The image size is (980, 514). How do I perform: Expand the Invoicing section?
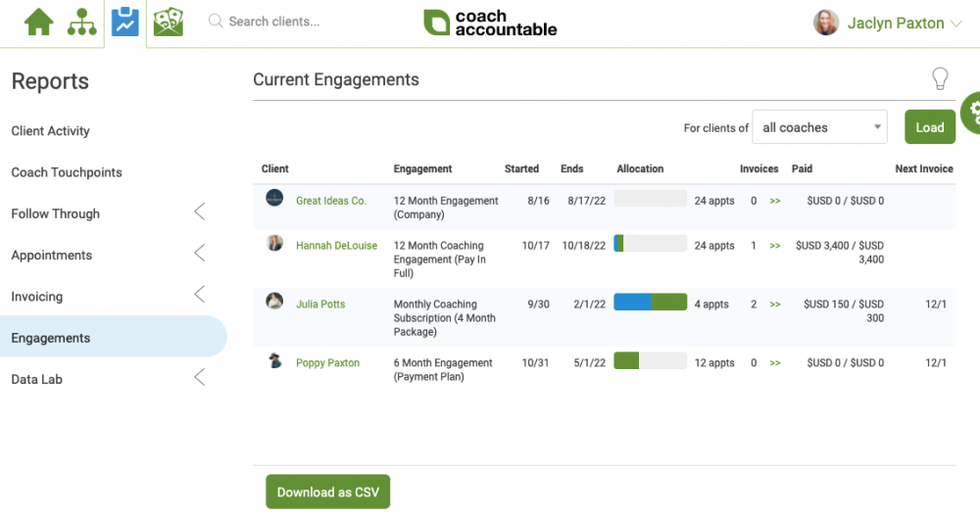199,294
